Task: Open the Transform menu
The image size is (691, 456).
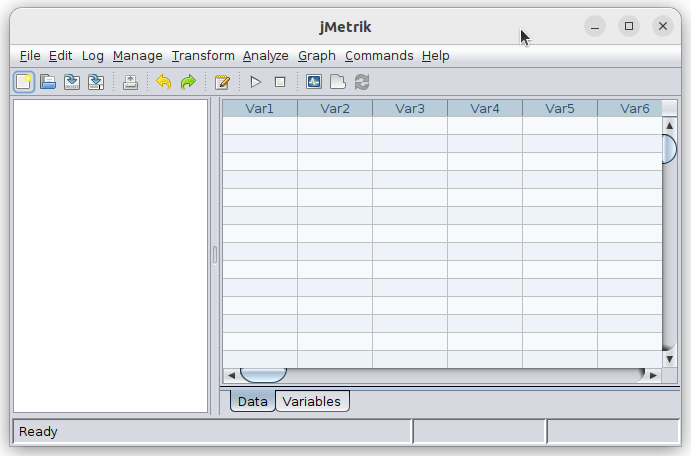Action: pos(203,56)
